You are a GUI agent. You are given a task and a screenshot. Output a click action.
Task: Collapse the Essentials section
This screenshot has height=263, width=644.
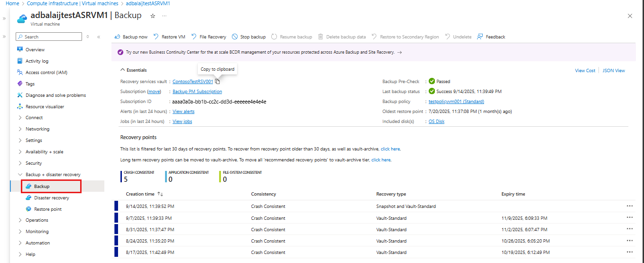pyautogui.click(x=123, y=70)
